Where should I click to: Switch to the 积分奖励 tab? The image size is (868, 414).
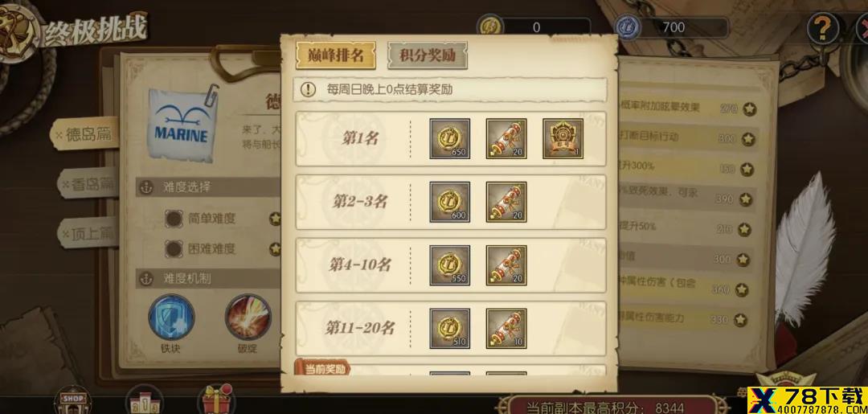pos(428,56)
